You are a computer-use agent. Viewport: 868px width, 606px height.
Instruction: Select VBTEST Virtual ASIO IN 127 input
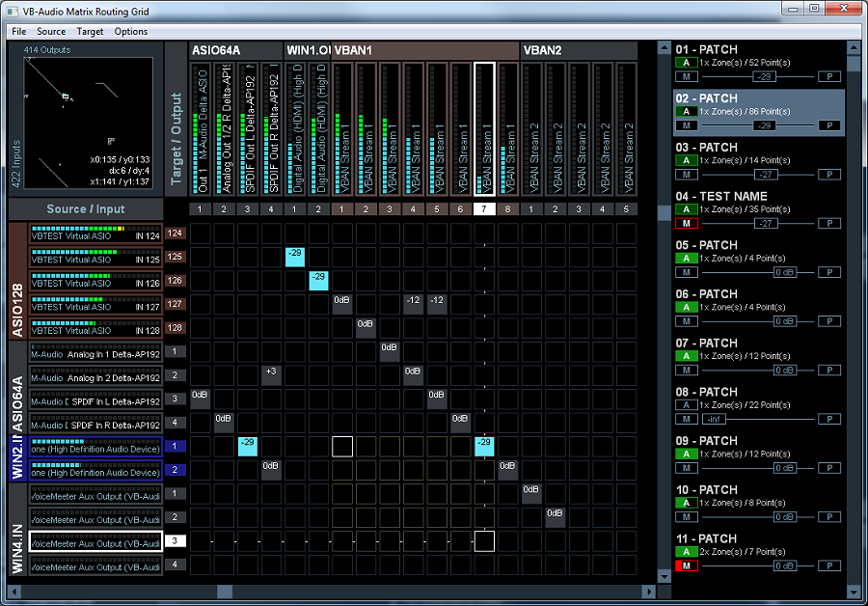point(95,304)
